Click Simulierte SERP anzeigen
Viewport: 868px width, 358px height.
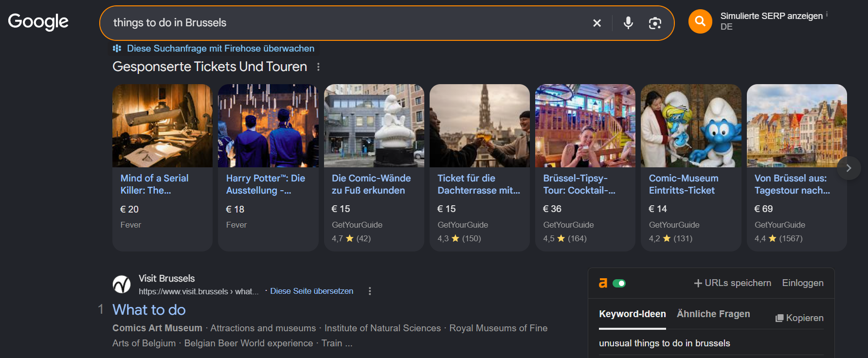point(772,16)
